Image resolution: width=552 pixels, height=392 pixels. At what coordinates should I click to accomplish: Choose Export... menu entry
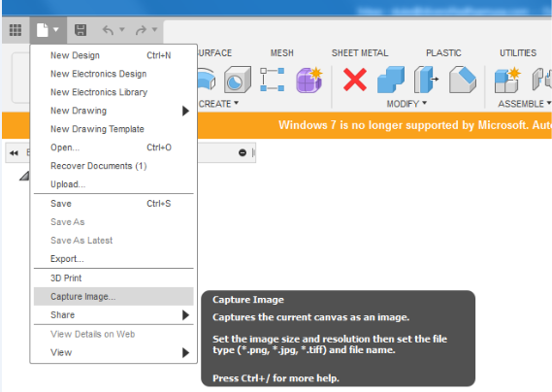[x=114, y=258]
